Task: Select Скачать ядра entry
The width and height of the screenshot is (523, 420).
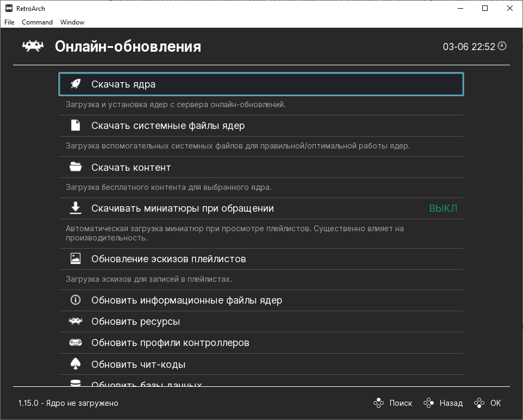Action: [x=261, y=84]
